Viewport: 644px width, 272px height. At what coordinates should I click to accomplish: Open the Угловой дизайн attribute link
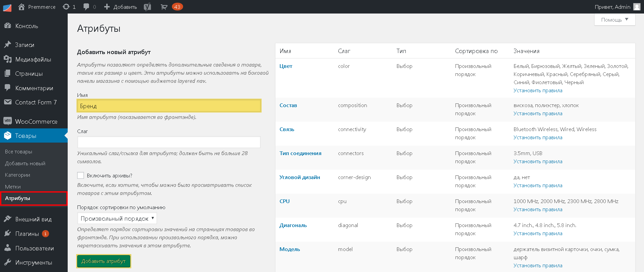(300, 177)
